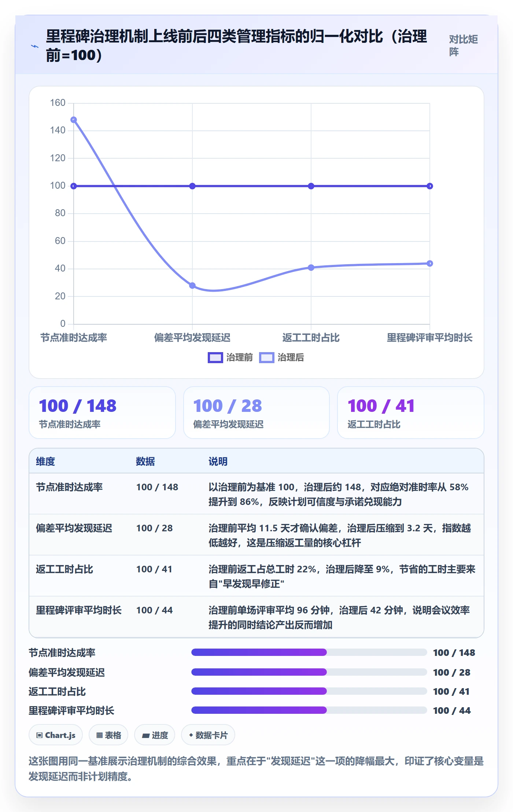The image size is (513, 812).
Task: Toggle the 治理后 legend swatch
Action: (x=266, y=358)
